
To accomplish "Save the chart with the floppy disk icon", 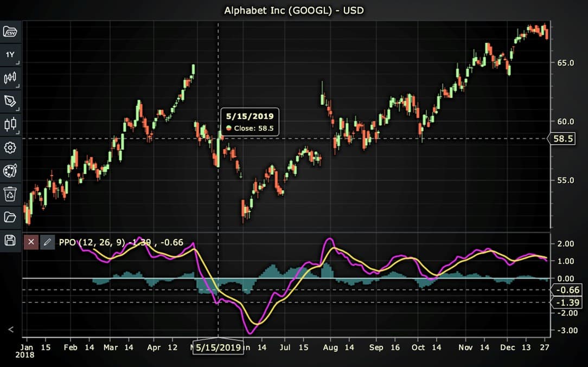I will point(10,240).
